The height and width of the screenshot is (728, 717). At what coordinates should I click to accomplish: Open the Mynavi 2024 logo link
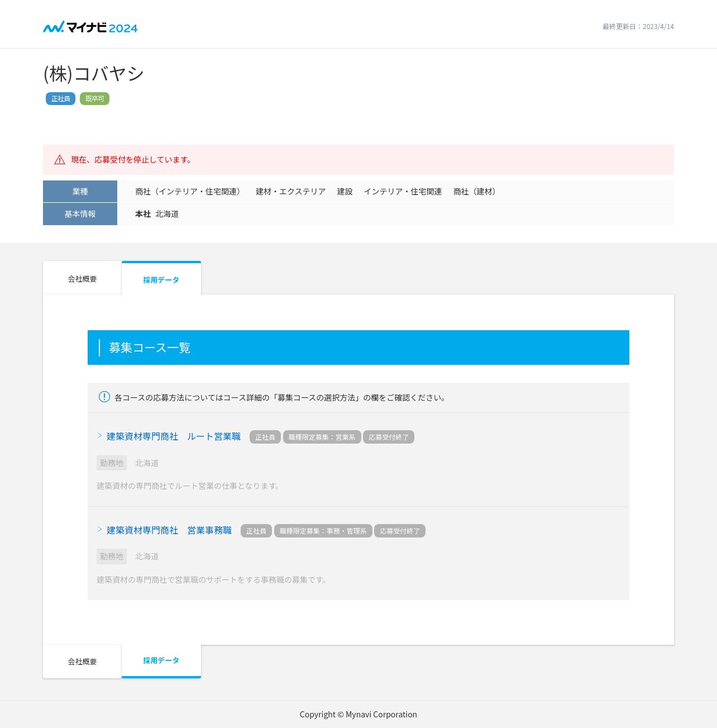pyautogui.click(x=90, y=27)
